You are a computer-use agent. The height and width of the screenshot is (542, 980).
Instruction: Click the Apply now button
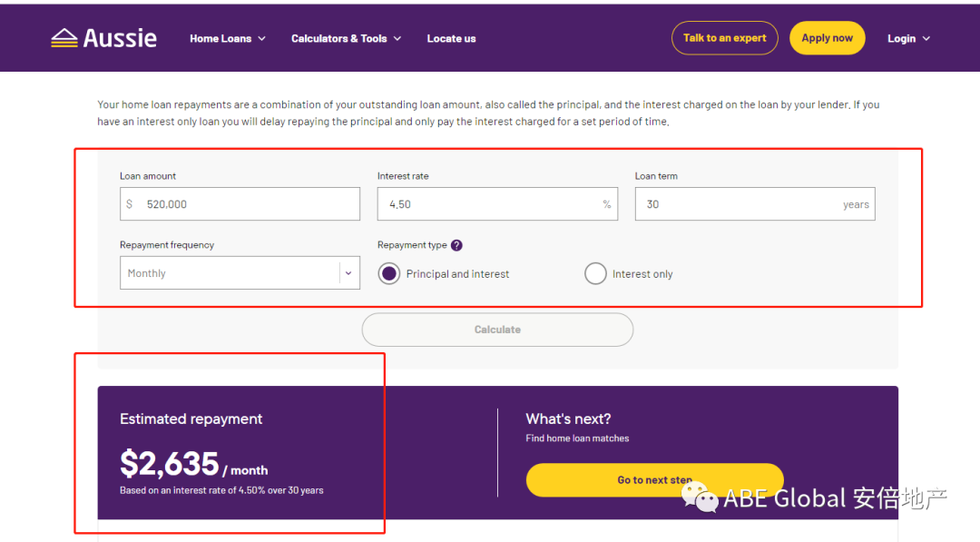(827, 38)
